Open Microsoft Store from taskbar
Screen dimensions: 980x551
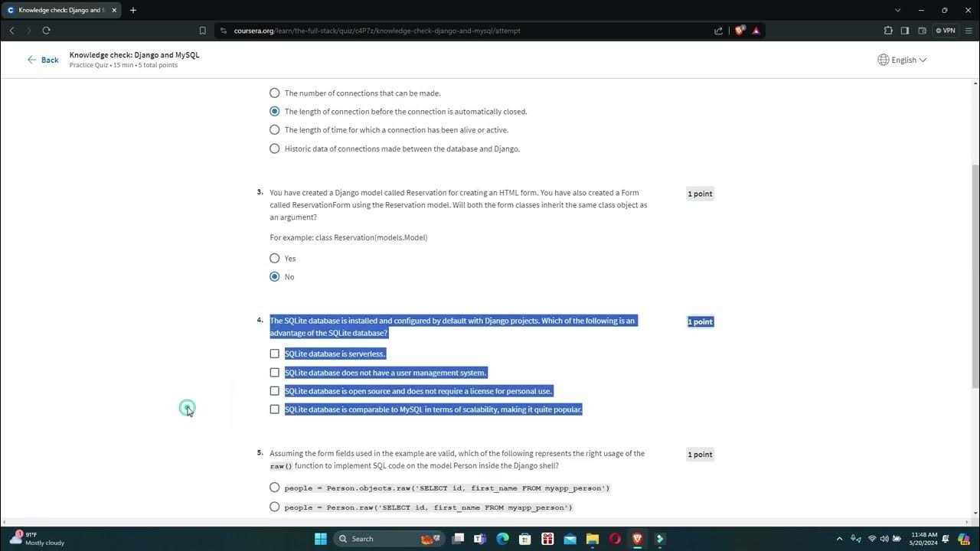(525, 539)
